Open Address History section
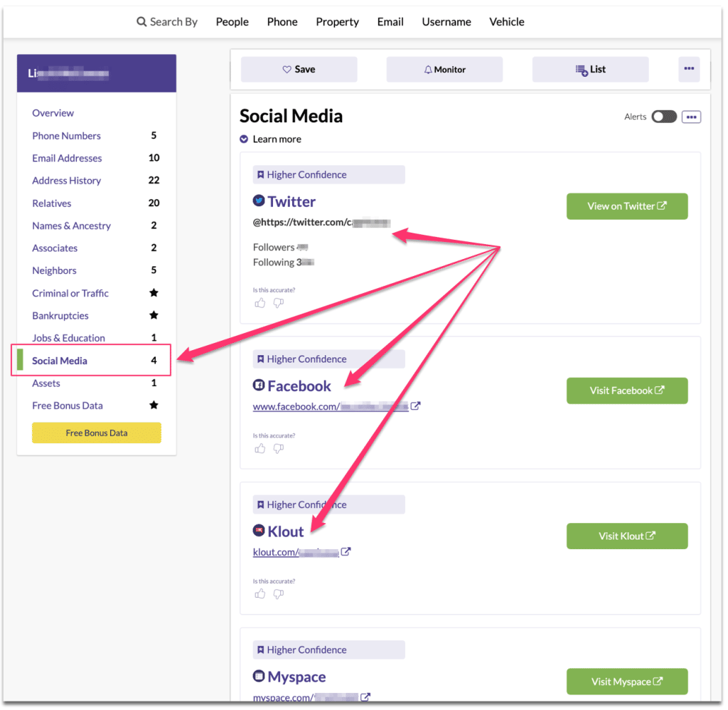Screen dimensions: 728x710 click(66, 180)
